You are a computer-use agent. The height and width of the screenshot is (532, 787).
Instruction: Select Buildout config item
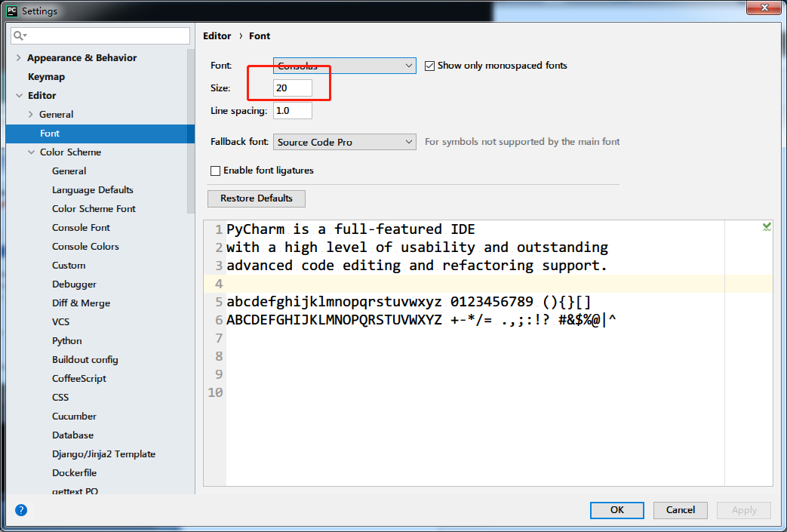coord(85,360)
